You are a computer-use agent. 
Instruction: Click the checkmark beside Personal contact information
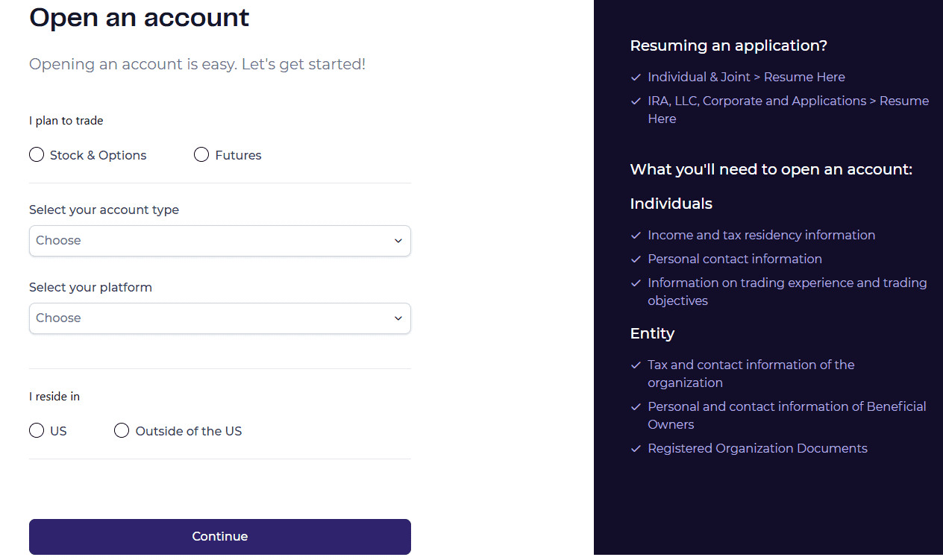tap(636, 259)
